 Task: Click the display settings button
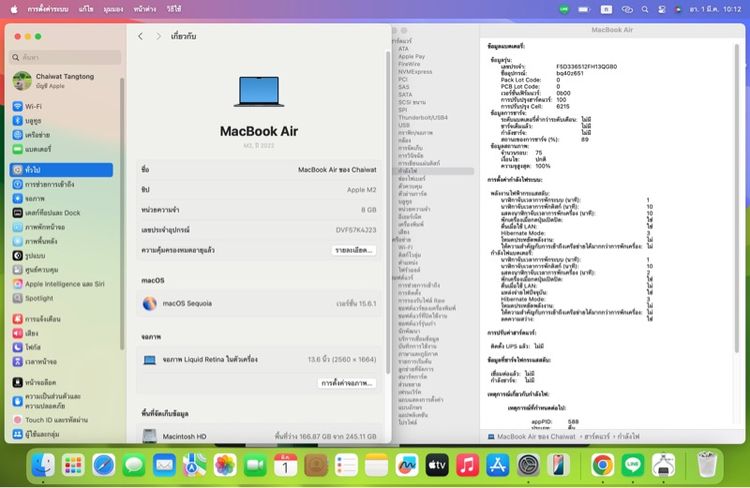coord(347,383)
